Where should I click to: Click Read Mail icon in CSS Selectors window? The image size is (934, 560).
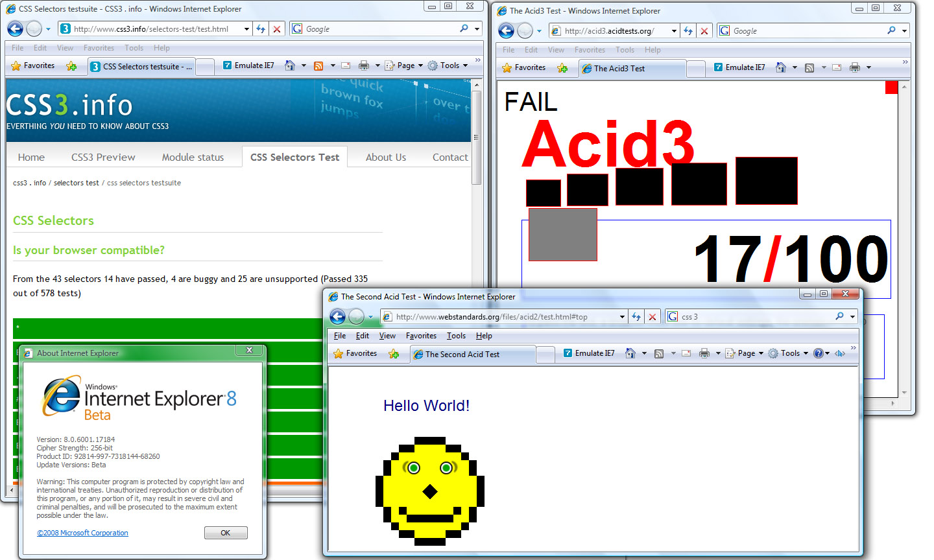(346, 65)
